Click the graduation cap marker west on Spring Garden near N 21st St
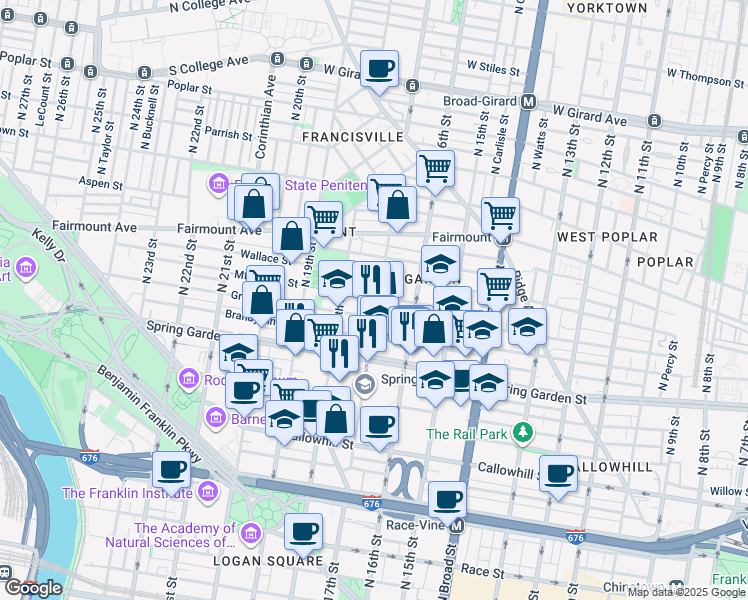This screenshot has height=600, width=748. [238, 353]
